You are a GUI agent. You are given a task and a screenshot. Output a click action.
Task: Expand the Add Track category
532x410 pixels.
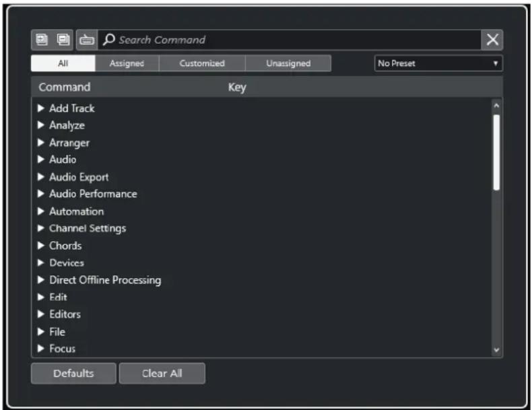[41, 108]
